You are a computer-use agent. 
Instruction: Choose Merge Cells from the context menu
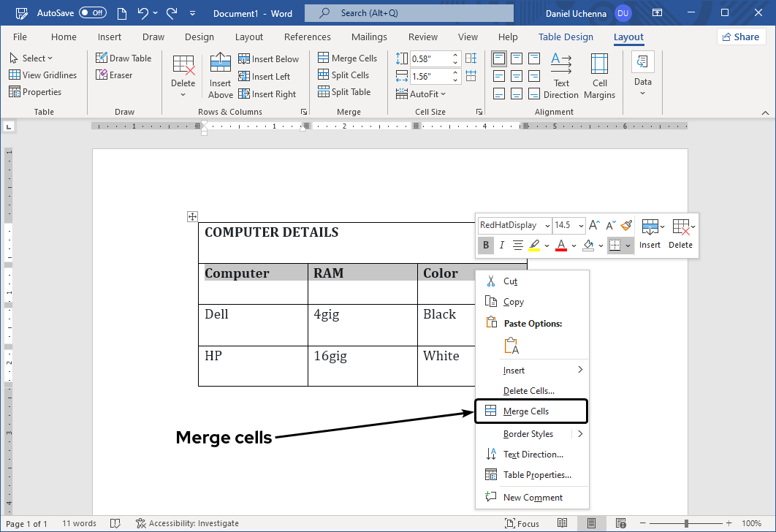531,411
